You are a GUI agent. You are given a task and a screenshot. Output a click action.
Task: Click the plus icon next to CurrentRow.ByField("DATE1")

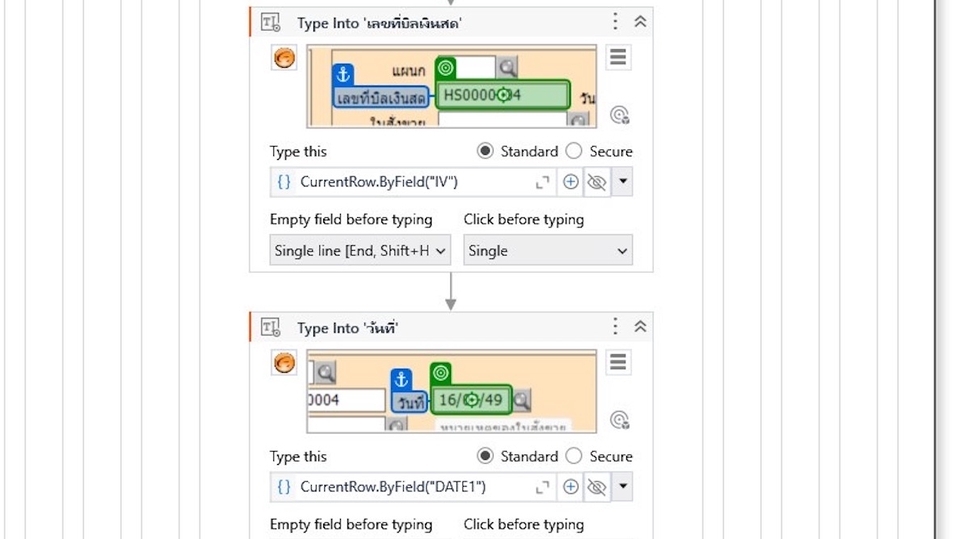(570, 487)
